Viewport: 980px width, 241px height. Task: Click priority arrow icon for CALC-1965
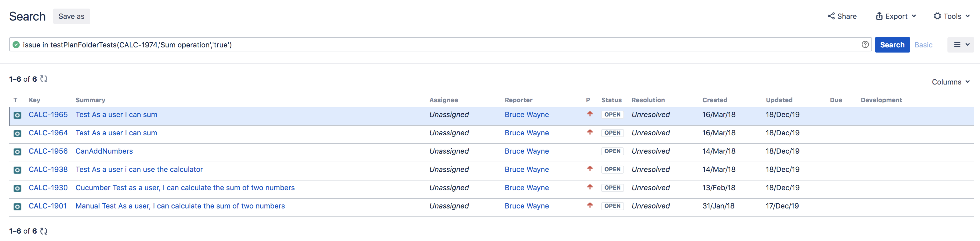(590, 114)
